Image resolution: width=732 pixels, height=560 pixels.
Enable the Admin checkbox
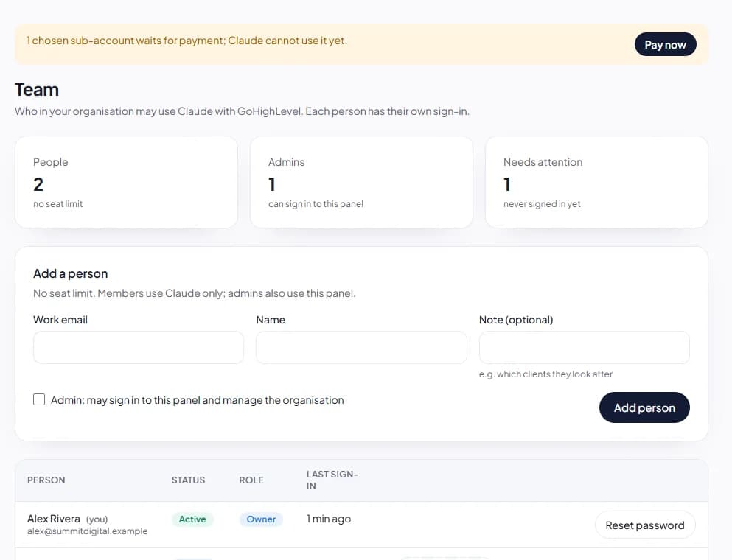click(x=39, y=399)
